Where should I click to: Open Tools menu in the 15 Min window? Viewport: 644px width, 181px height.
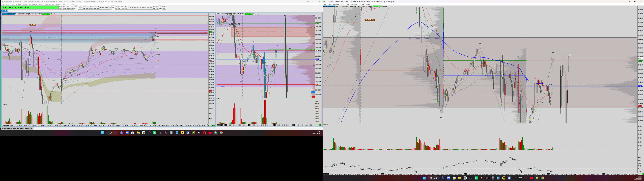(x=342, y=4)
